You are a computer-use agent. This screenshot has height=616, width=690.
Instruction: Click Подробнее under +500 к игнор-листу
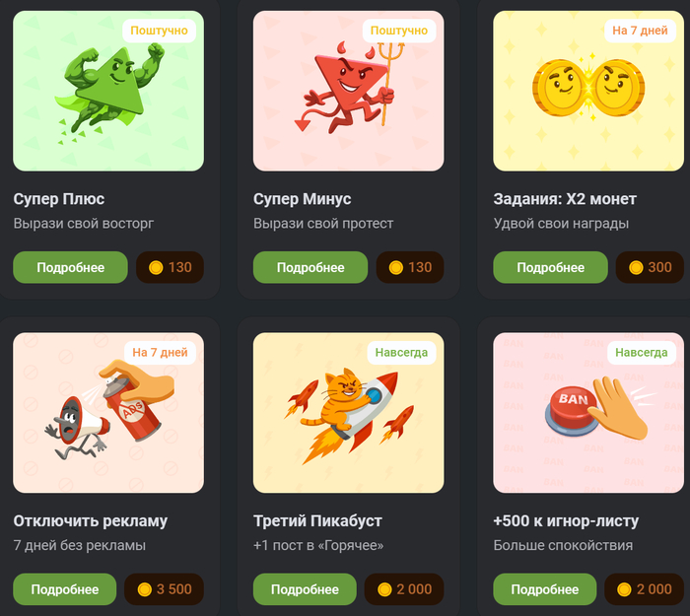tap(545, 589)
